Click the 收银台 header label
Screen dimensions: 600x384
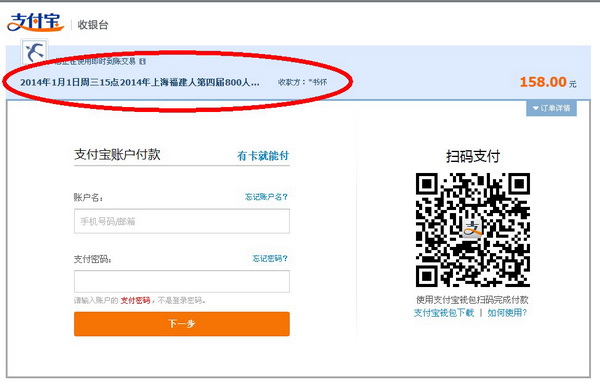93,25
